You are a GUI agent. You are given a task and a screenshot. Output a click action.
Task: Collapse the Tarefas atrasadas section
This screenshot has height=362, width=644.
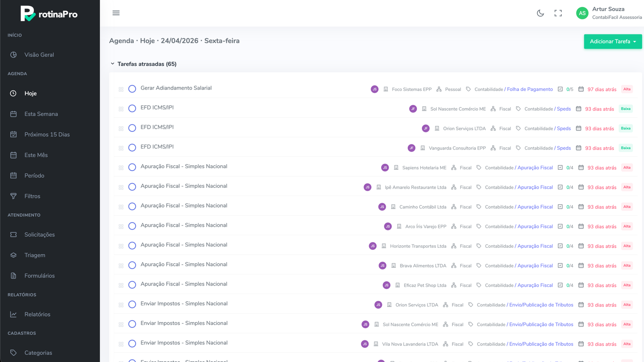[x=113, y=64]
